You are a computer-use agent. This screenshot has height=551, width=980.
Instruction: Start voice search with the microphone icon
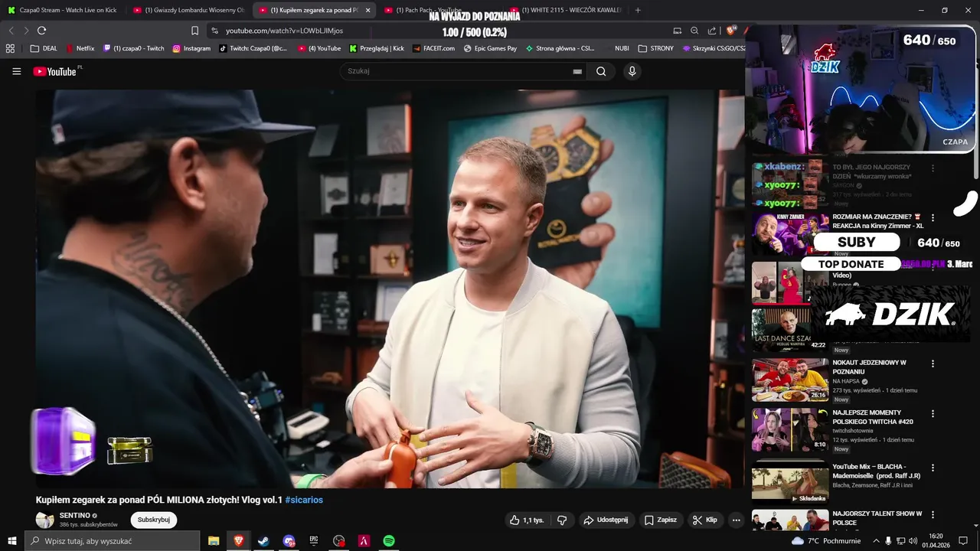(632, 71)
